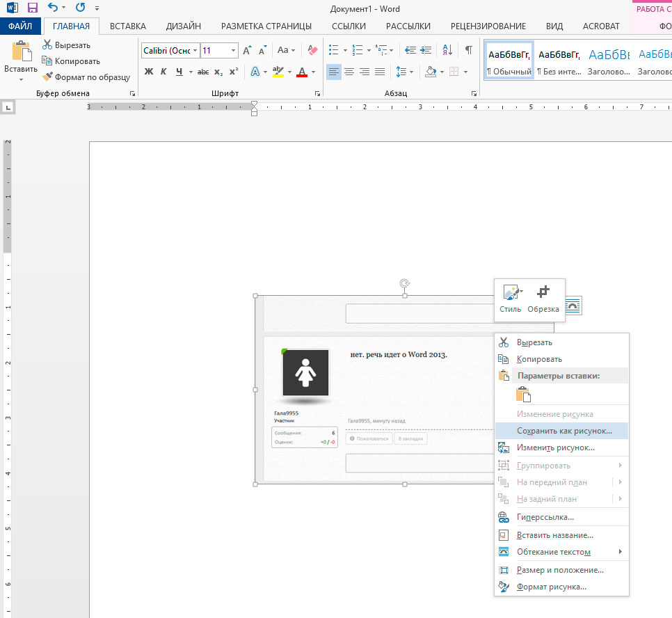The height and width of the screenshot is (618, 672).
Task: Switch to ДИЗАЙН tab
Action: [184, 26]
